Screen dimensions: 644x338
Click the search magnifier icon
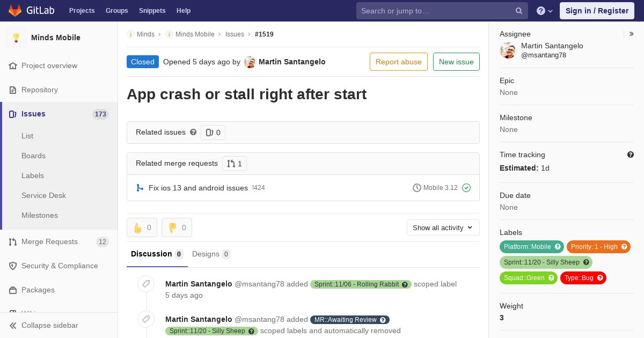(519, 11)
